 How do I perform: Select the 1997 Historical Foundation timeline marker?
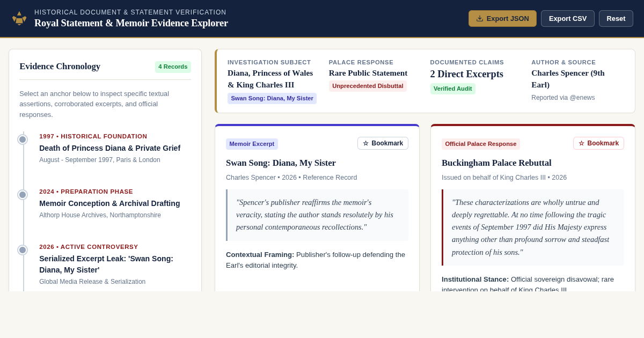click(23, 139)
